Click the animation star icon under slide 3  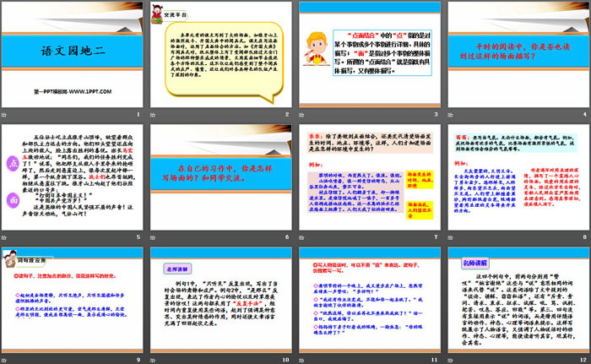tap(301, 115)
